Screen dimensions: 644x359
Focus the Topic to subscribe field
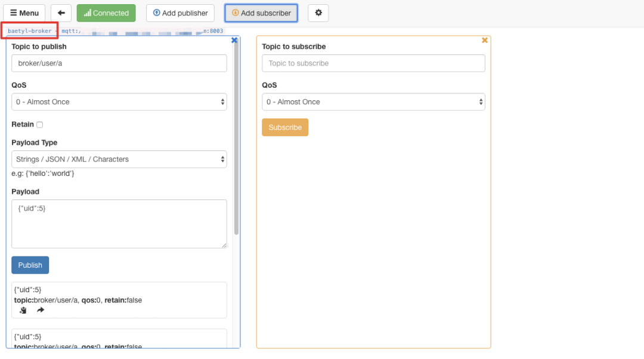[373, 63]
